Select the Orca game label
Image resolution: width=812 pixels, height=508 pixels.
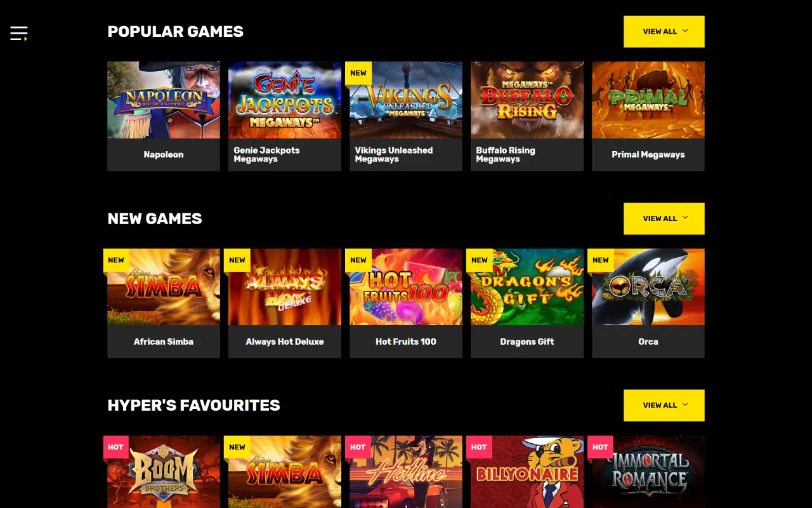[648, 342]
